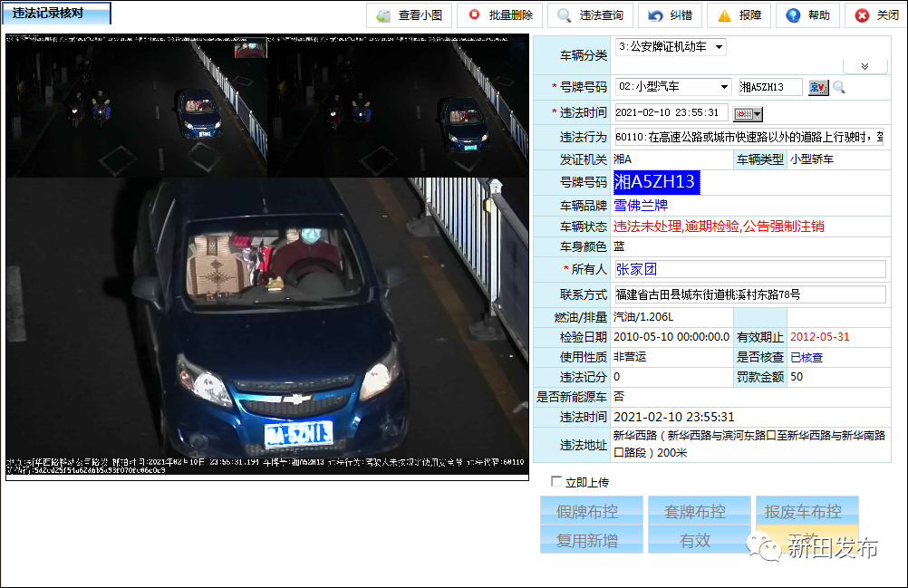Click the 违法行为 field showing 60110
The width and height of the screenshot is (908, 588).
point(749,137)
